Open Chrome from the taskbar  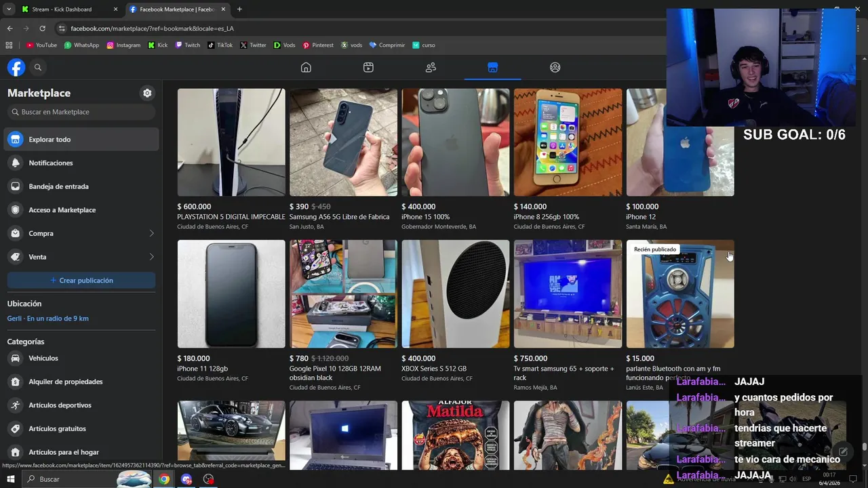[164, 479]
